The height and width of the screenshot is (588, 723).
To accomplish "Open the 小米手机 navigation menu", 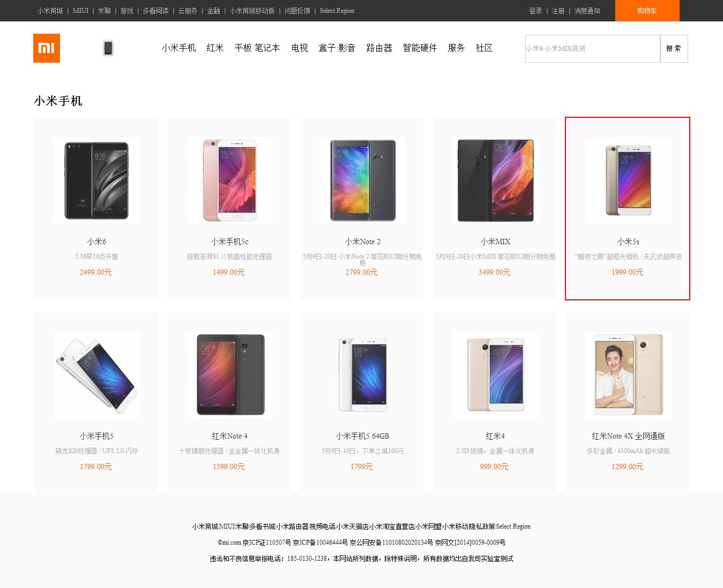I will 179,48.
